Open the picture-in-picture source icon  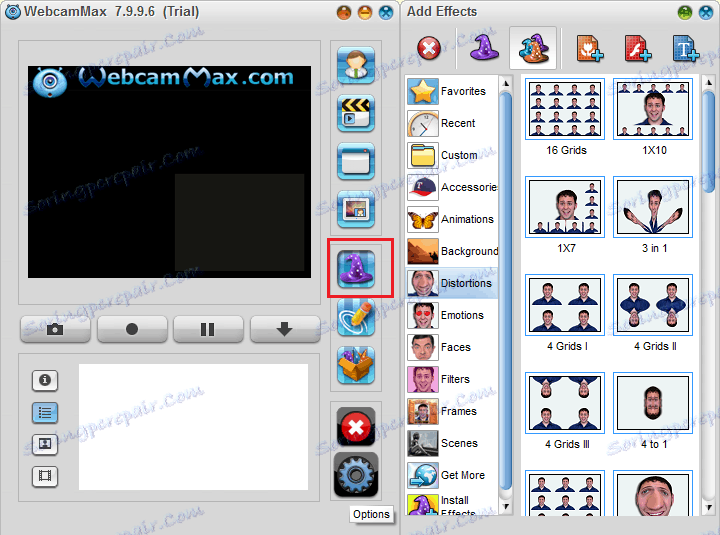356,209
